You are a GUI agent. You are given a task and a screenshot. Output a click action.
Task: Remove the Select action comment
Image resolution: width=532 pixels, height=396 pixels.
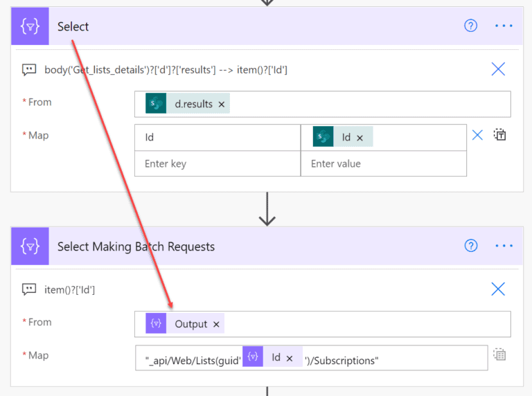tap(498, 69)
